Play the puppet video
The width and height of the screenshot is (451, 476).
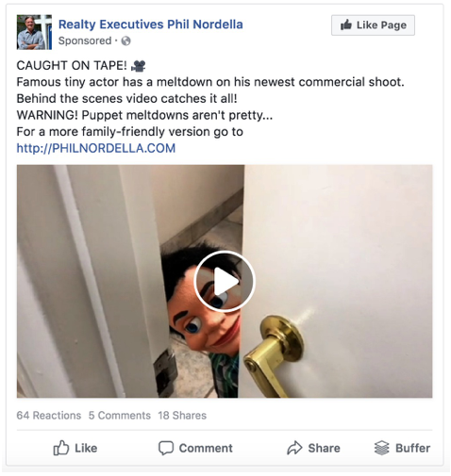pos(225,281)
